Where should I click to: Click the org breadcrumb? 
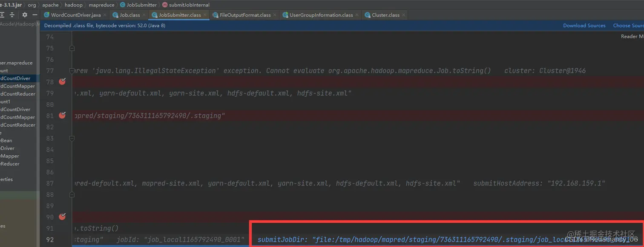point(32,5)
